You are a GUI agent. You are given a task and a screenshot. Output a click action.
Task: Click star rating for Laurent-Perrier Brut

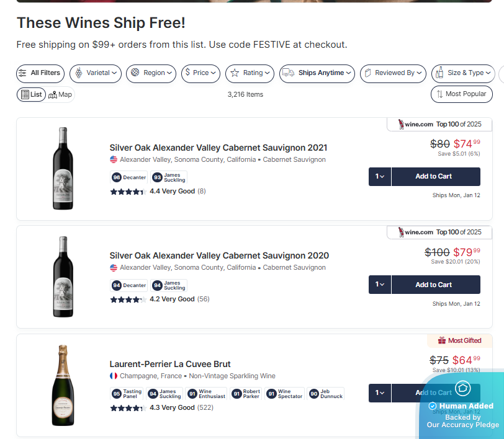[x=128, y=408]
